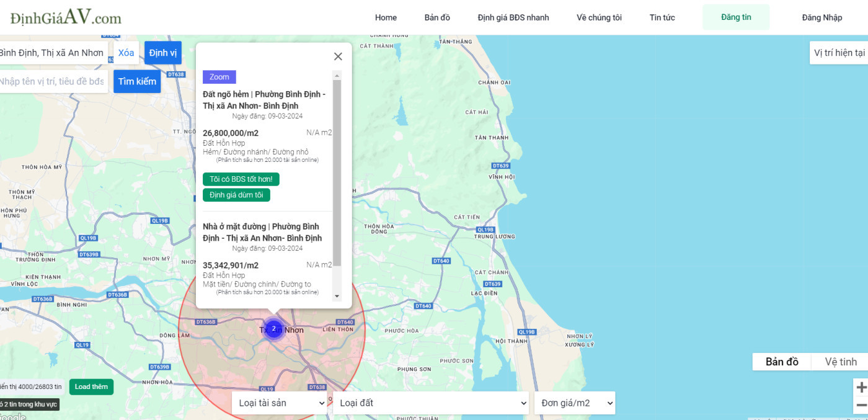Click the Tìm kiếm search button
The image size is (868, 420).
tap(137, 81)
